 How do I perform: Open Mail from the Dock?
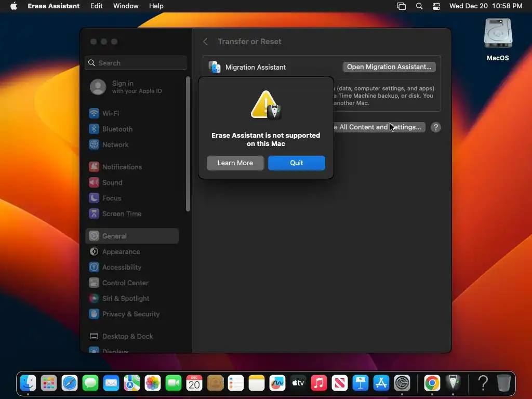[x=111, y=383]
